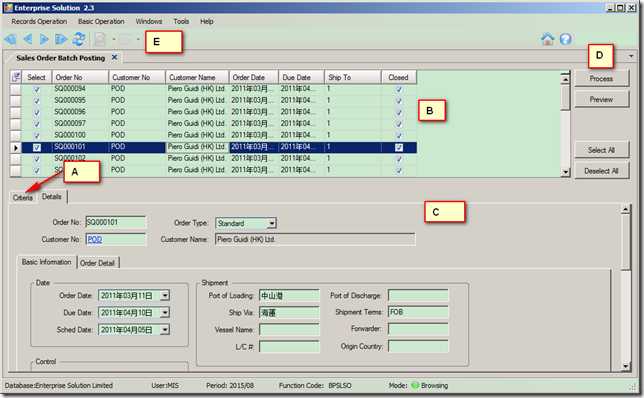Open the Order Date picker dropdown arrow
The image size is (644, 398).
tap(165, 295)
